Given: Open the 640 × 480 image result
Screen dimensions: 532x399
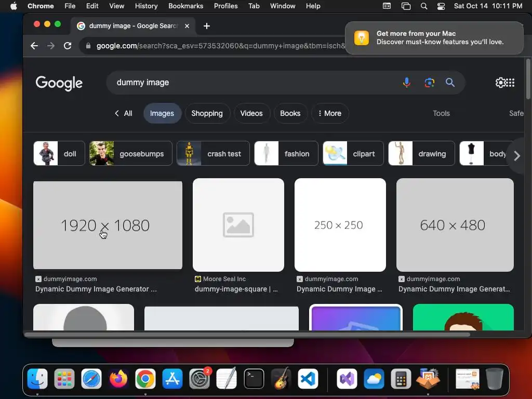Looking at the screenshot, I should [x=455, y=225].
